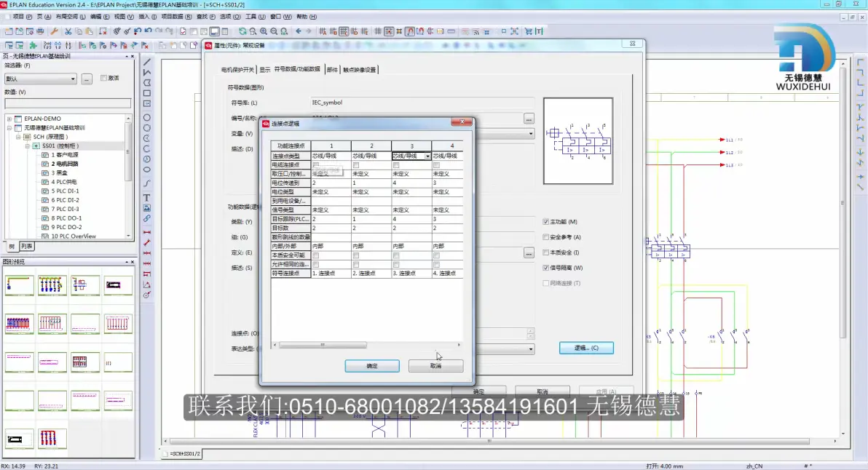Click the green puzzle piece toolbar icon

(33, 45)
